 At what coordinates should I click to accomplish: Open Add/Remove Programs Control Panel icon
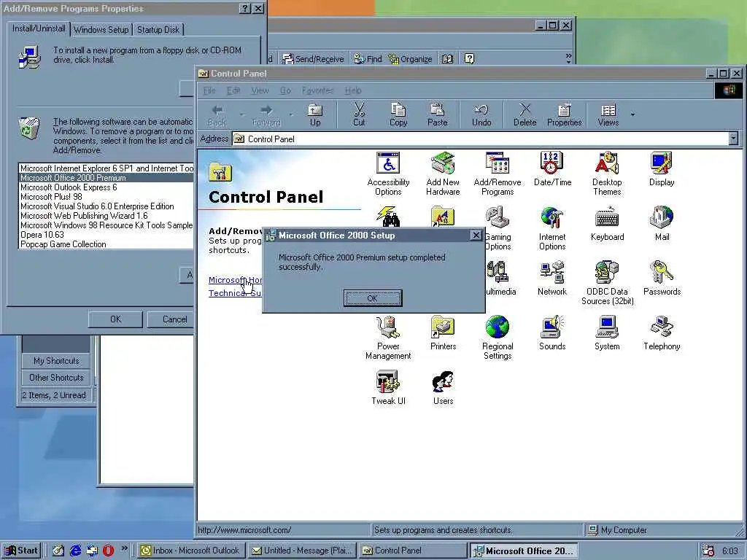[498, 174]
